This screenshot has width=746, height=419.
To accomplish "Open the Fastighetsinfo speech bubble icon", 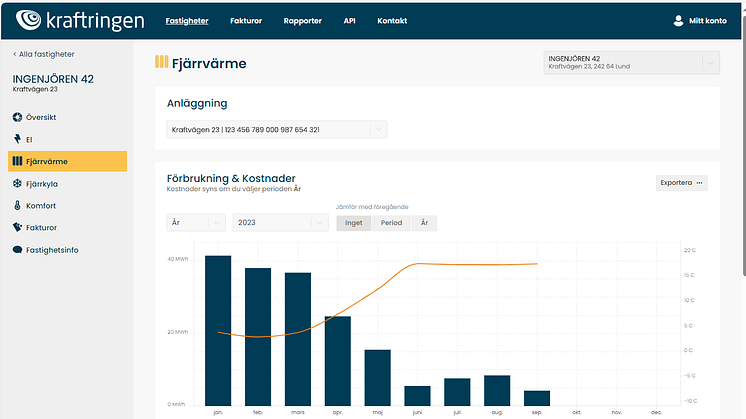I will (x=17, y=249).
